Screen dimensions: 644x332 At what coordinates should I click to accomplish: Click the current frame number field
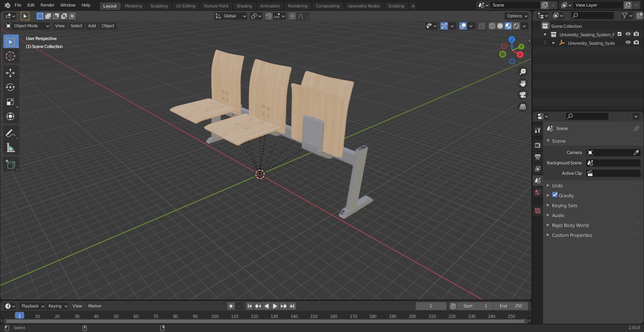[x=430, y=306]
